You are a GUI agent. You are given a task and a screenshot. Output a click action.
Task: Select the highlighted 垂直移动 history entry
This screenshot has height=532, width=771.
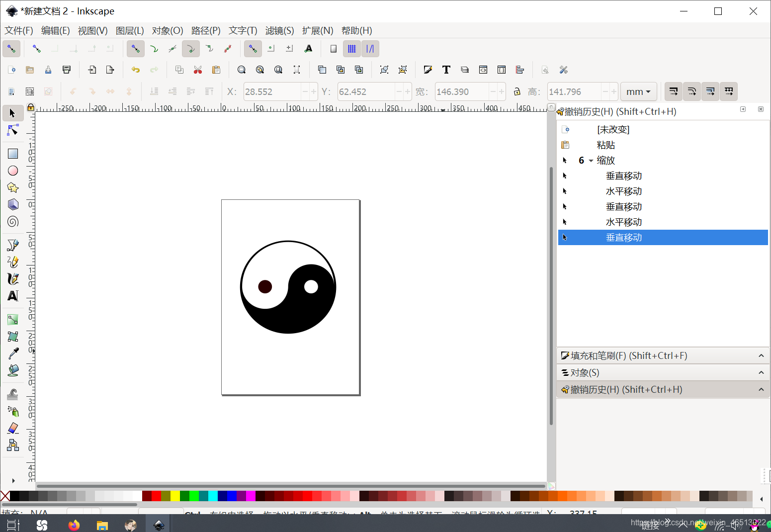pyautogui.click(x=663, y=238)
